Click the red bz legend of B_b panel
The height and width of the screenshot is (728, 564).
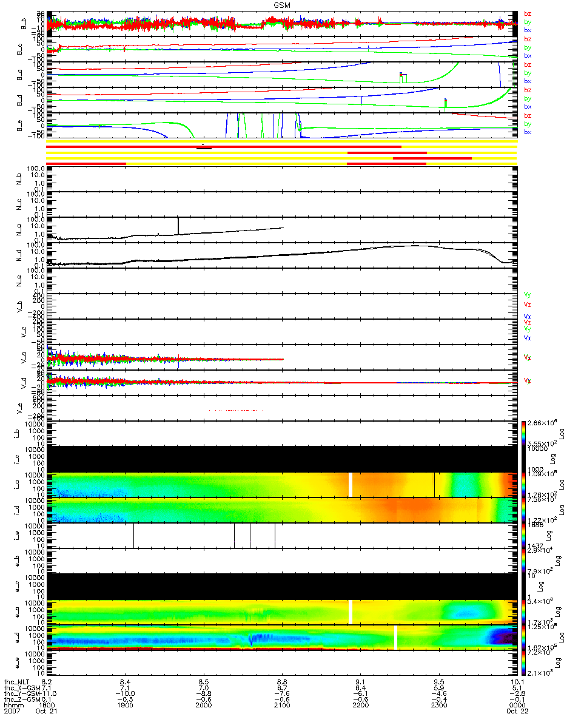tap(528, 13)
